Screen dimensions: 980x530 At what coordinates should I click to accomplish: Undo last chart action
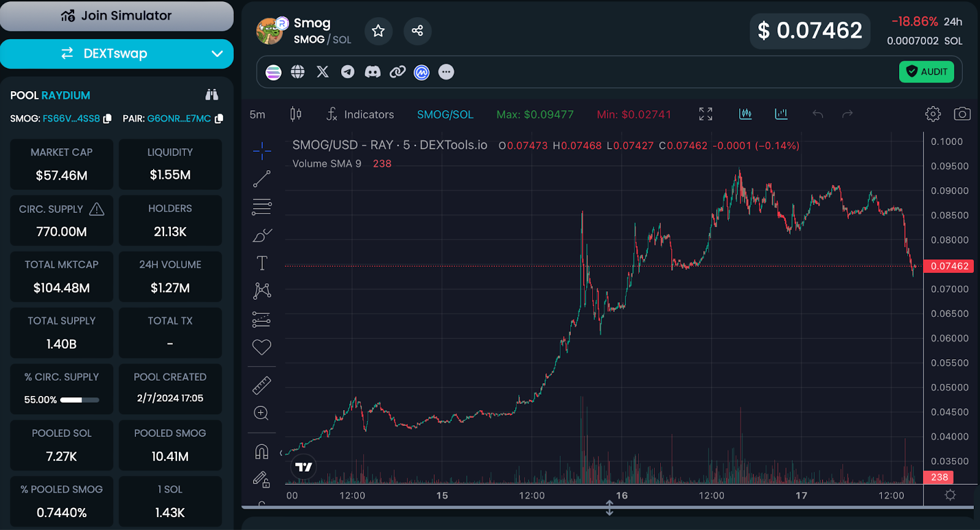coord(818,114)
